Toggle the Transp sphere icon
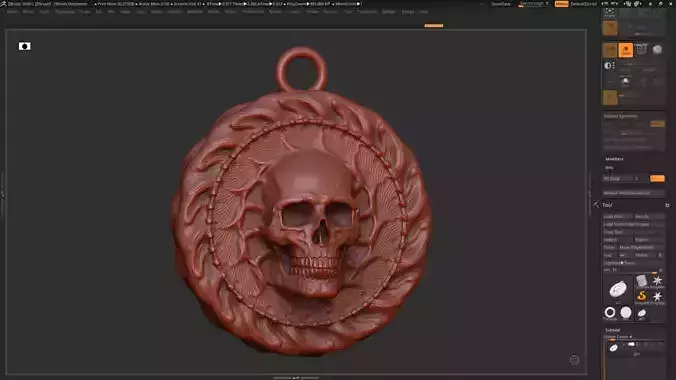Screen dimensions: 676x380 pos(657,50)
